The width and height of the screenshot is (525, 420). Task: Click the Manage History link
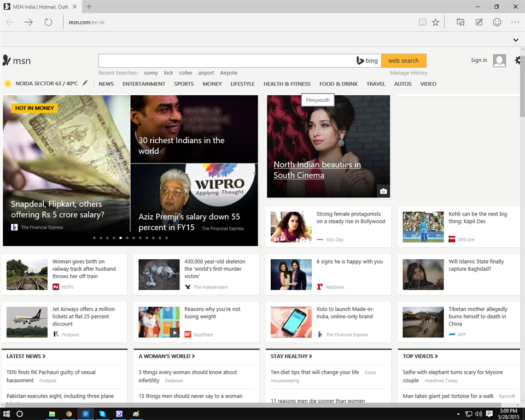coord(409,73)
